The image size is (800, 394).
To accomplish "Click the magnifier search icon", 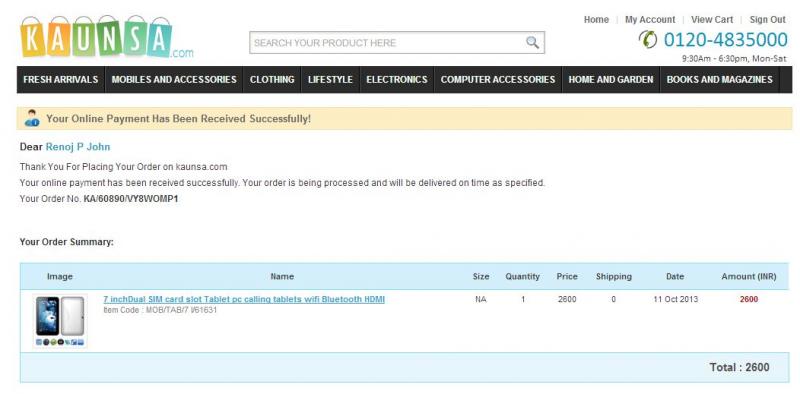I will tap(532, 42).
